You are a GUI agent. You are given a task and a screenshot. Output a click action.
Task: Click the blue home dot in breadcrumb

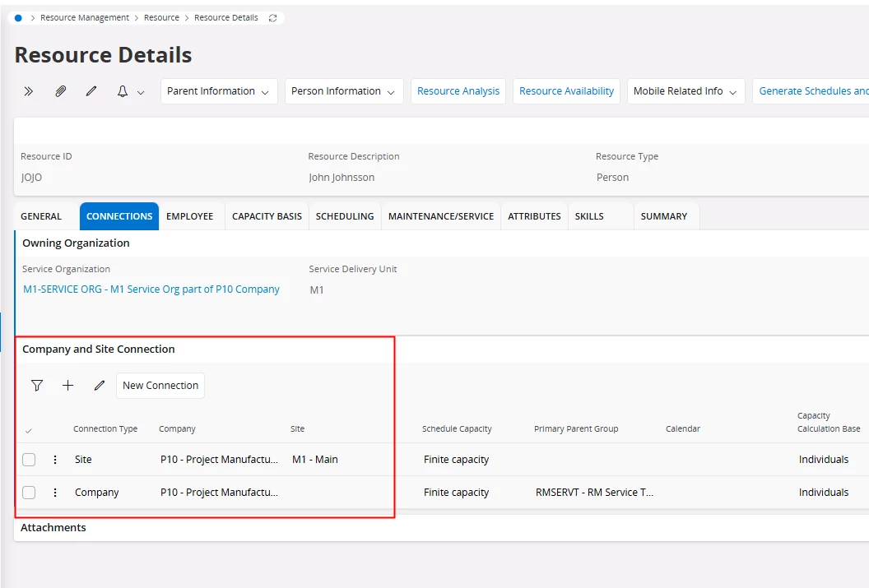pyautogui.click(x=18, y=18)
